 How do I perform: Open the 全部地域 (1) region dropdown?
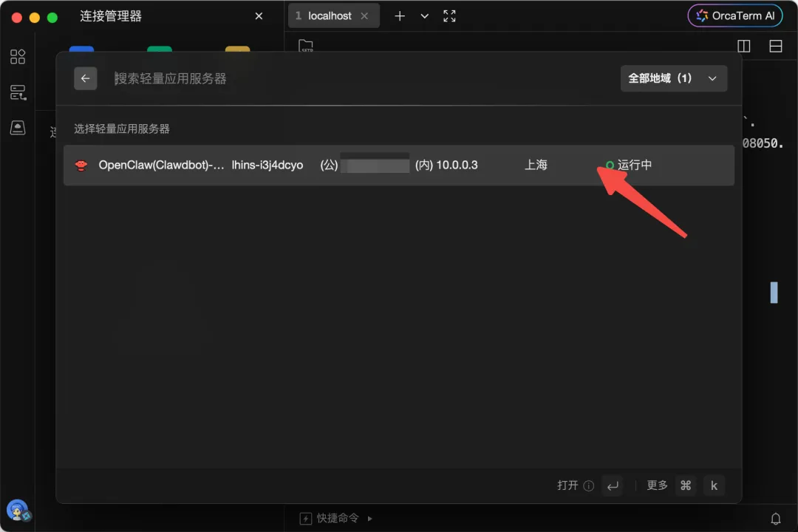tap(673, 78)
